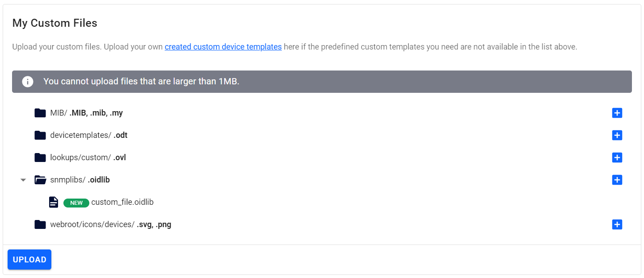The width and height of the screenshot is (644, 278).
Task: Add file to snmplibs folder via plus
Action: 617,180
